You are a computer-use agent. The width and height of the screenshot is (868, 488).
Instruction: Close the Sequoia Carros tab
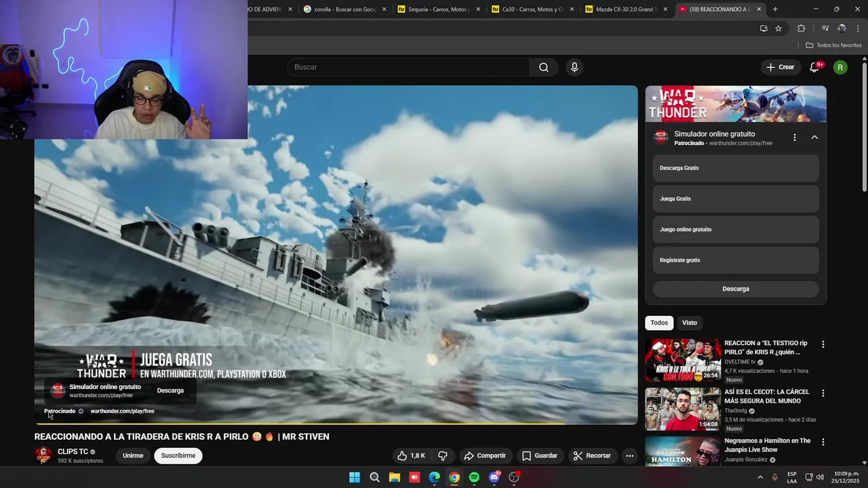tap(478, 9)
